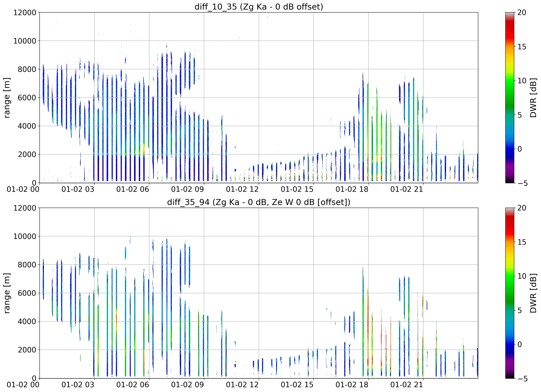The image size is (541, 392).
Task: Click the 10 tick on the top colorbar
Action: pyautogui.click(x=522, y=81)
